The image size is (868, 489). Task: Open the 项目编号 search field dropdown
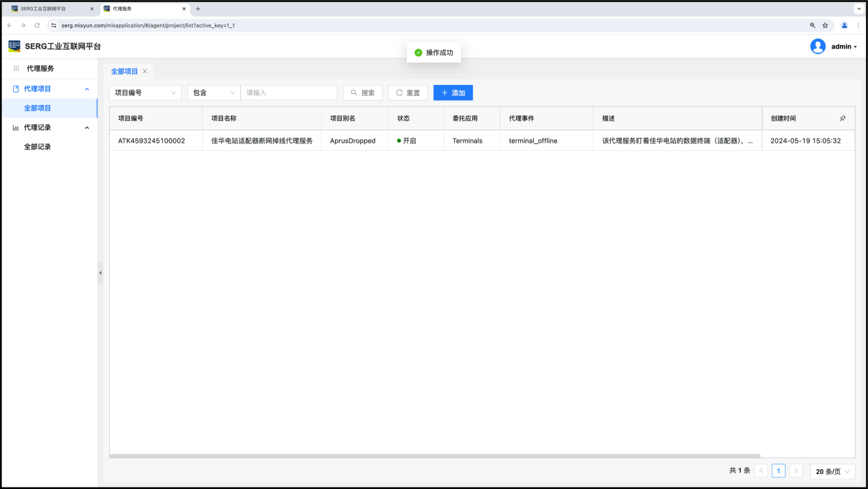(145, 93)
